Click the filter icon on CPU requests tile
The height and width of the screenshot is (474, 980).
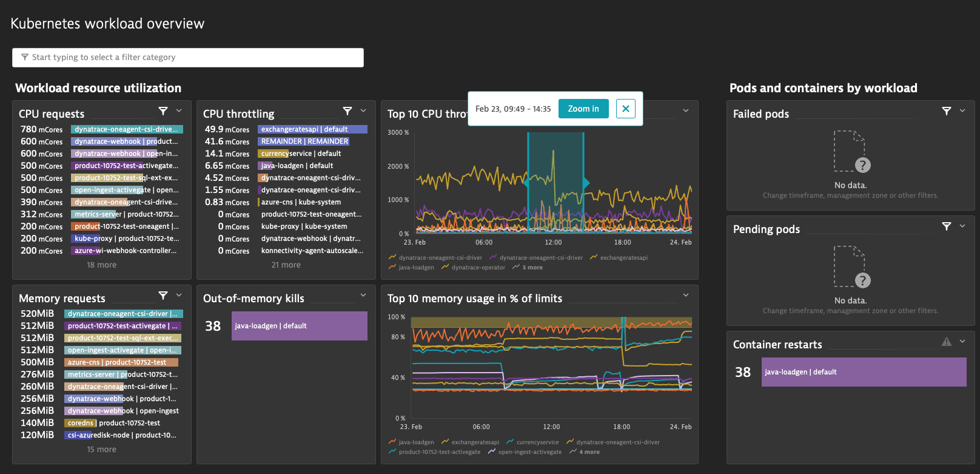pyautogui.click(x=163, y=111)
